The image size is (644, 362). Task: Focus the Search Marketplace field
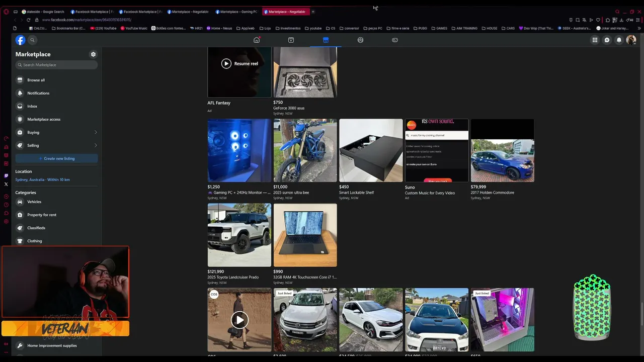56,65
